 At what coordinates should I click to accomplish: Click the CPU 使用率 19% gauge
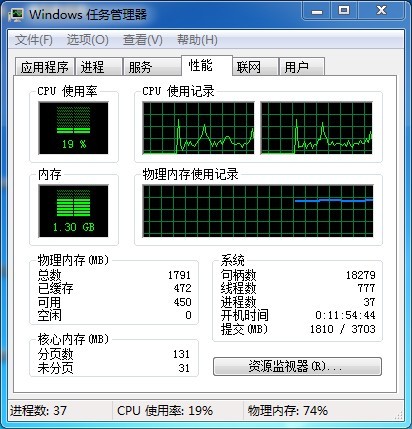(x=73, y=128)
